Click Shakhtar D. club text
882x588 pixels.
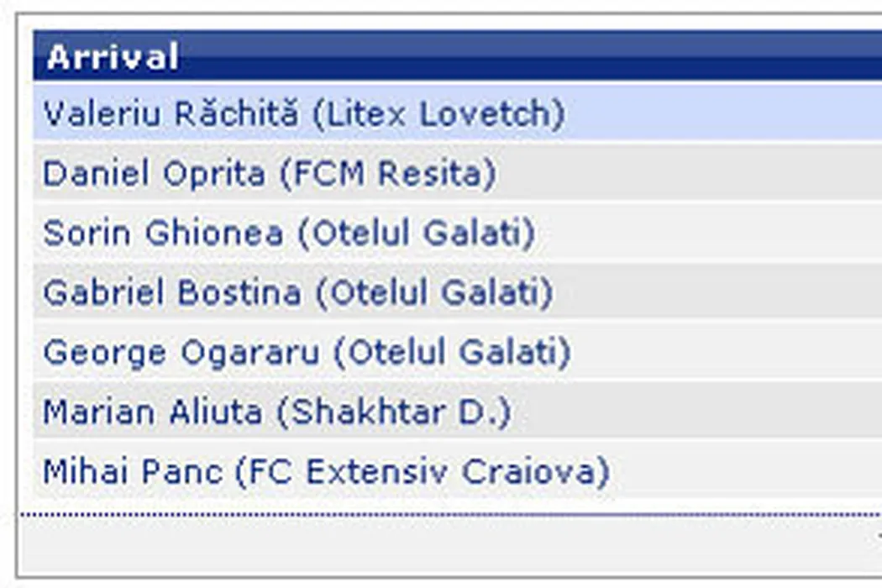pyautogui.click(x=394, y=412)
